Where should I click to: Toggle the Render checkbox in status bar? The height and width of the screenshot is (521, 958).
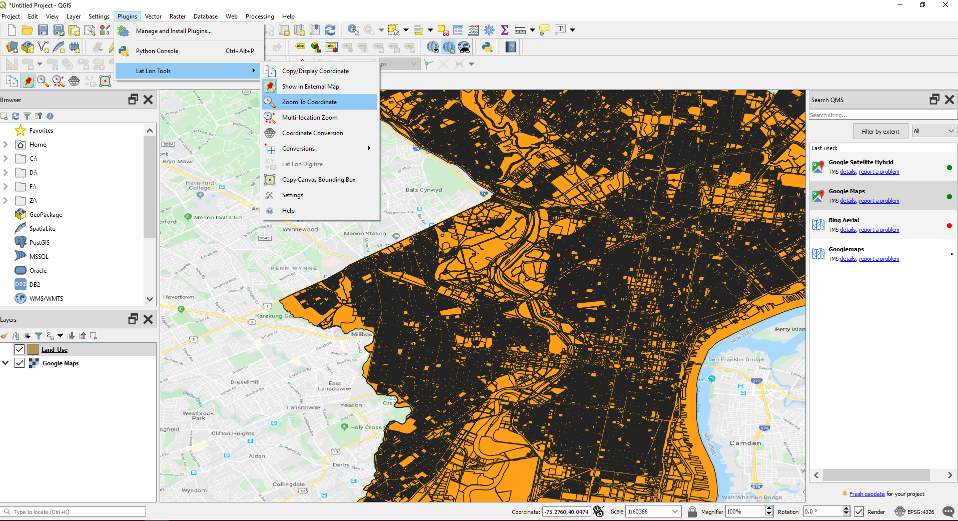(858, 511)
